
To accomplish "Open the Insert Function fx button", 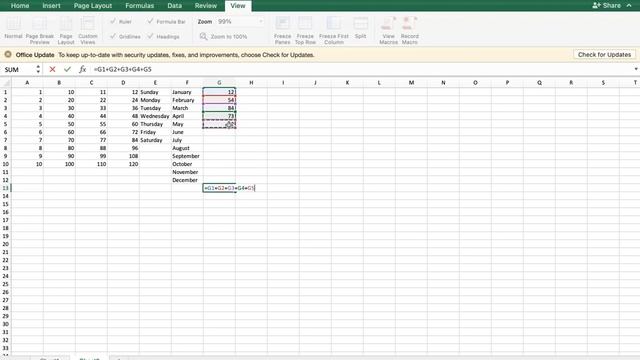I will tap(82, 69).
